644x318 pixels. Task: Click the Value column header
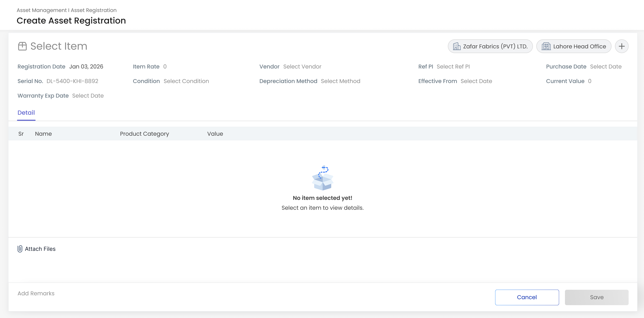[215, 134]
